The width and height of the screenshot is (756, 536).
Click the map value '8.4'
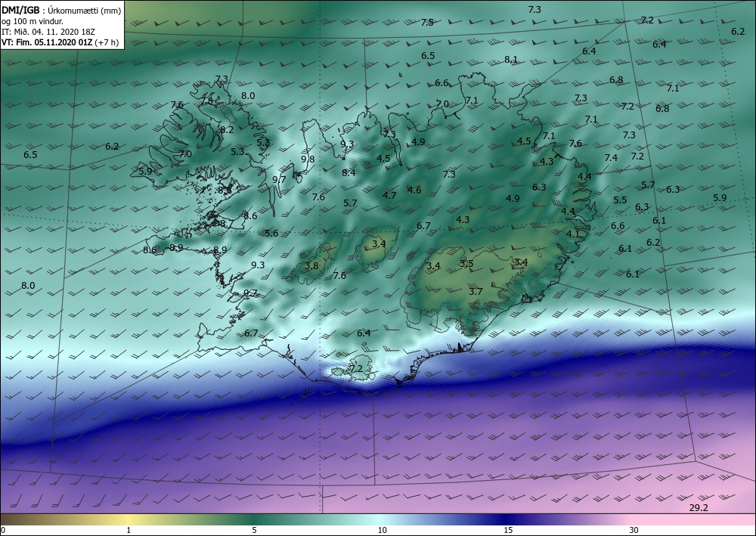pyautogui.click(x=349, y=172)
